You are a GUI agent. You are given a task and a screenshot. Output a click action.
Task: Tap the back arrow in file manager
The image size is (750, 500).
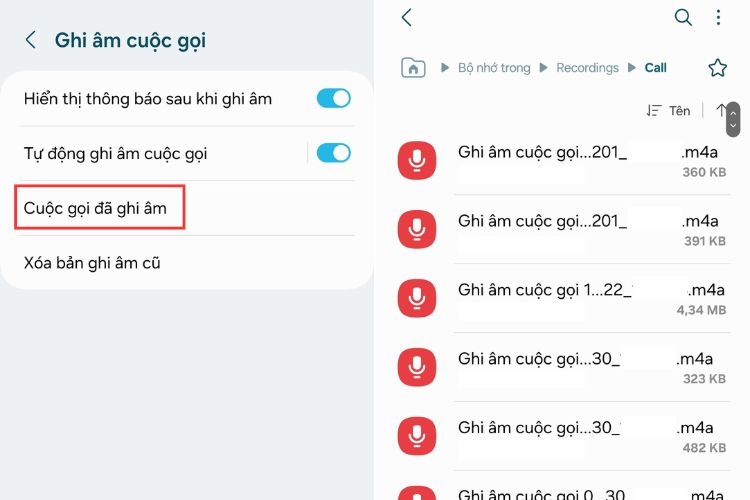click(407, 18)
